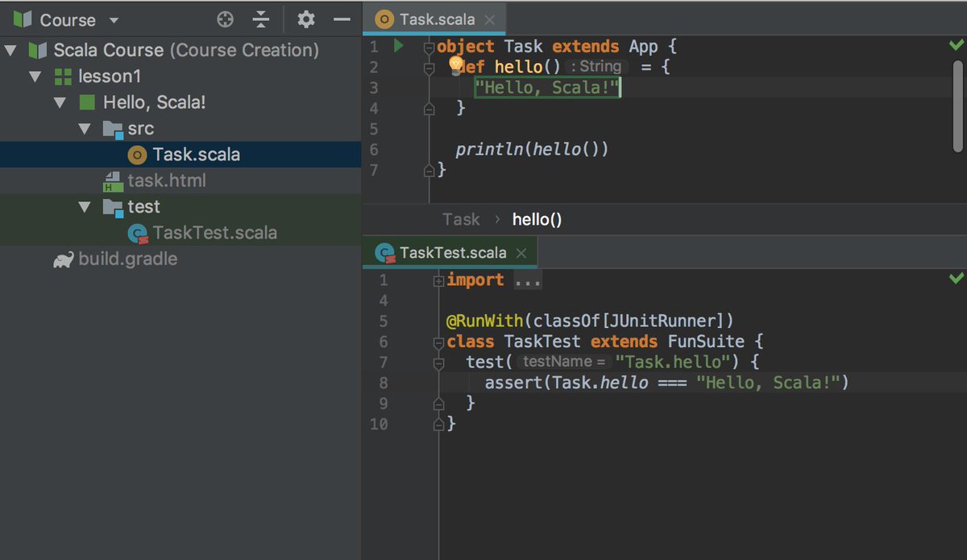Click the FunSuite class name

coord(706,342)
